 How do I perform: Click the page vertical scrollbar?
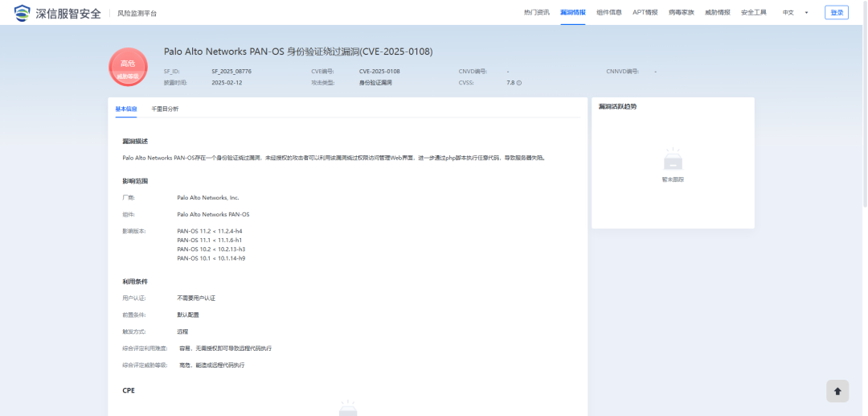coord(865,104)
